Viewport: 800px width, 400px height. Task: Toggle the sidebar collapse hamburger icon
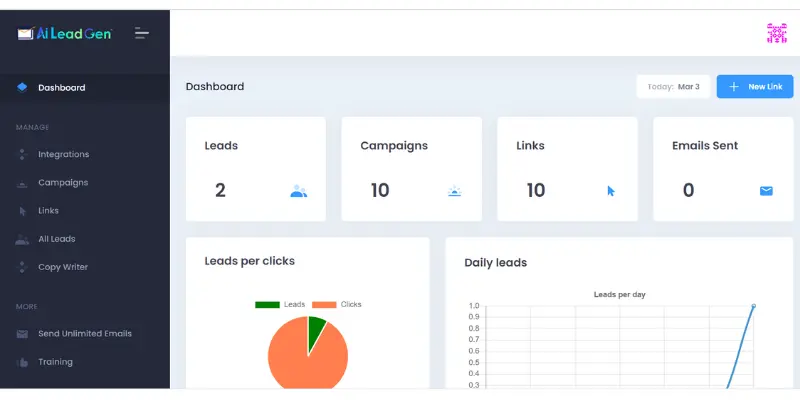[142, 34]
